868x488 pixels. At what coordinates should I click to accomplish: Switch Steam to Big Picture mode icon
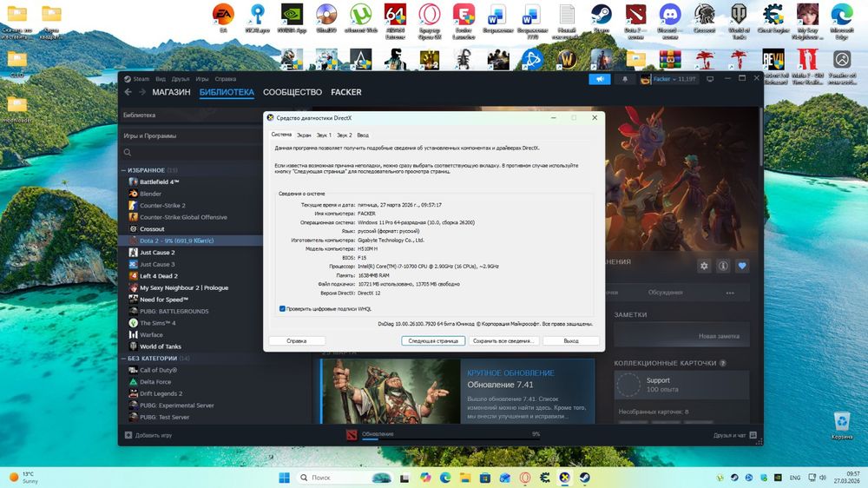click(710, 79)
